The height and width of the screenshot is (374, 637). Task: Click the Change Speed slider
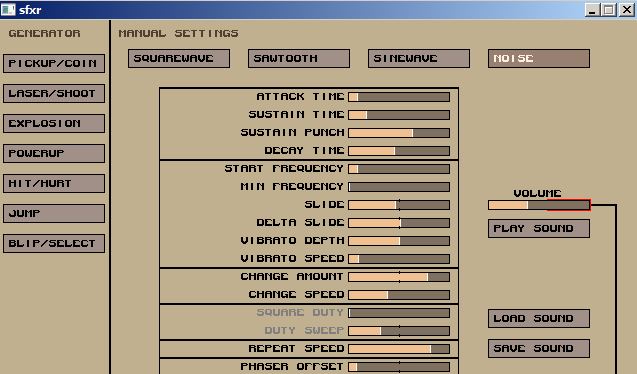(x=399, y=295)
